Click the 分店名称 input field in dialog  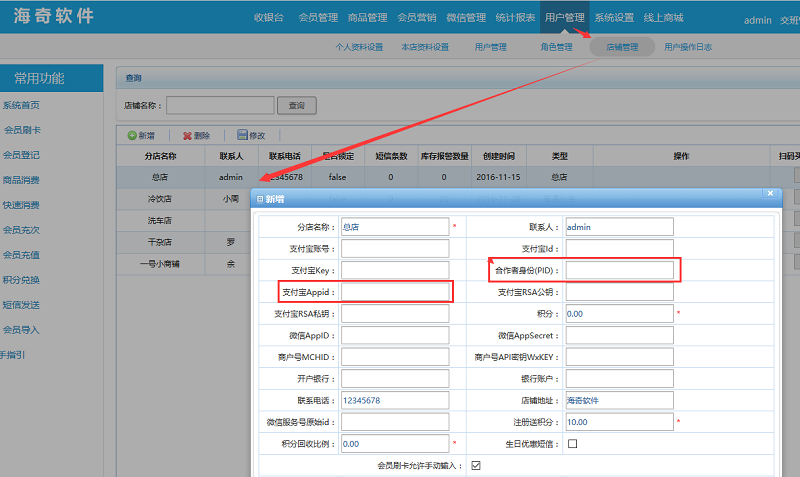pos(395,227)
